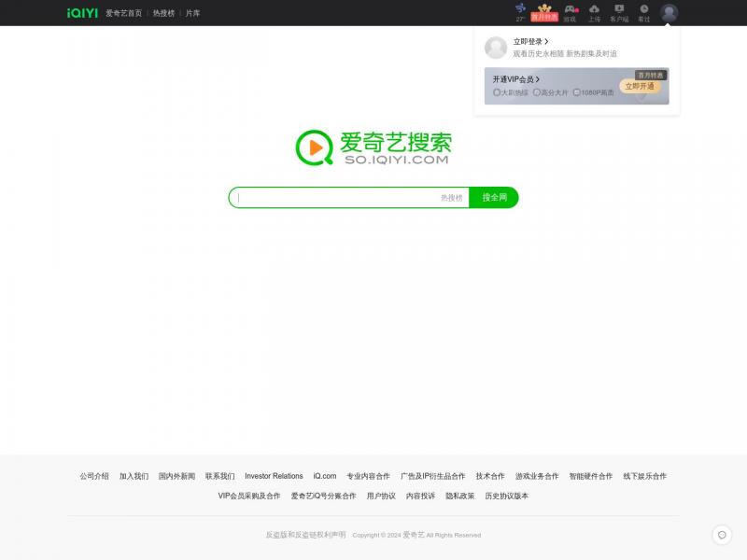Open 隐私政策 footer link
The height and width of the screenshot is (560, 747).
(x=460, y=497)
